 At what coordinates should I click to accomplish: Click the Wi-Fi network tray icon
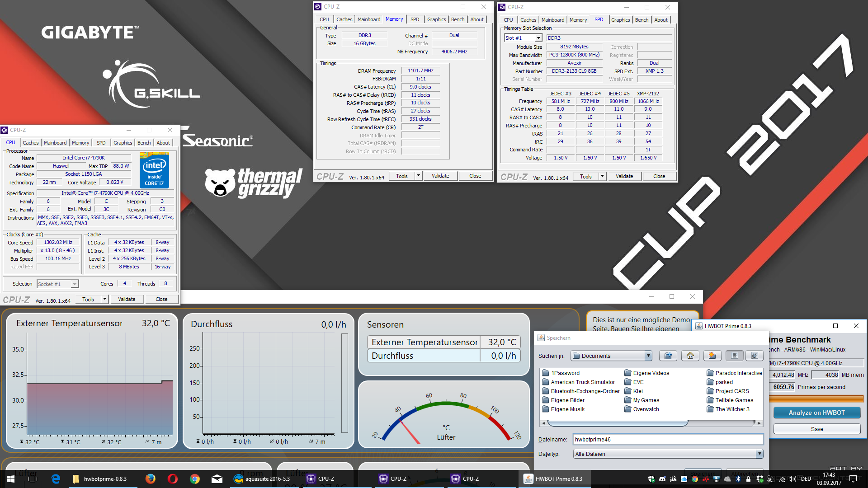point(782,479)
